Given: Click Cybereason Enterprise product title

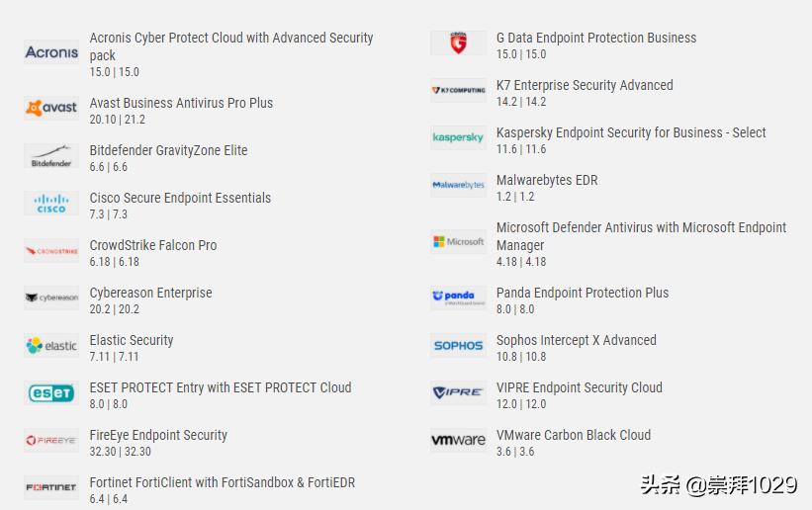Looking at the screenshot, I should (150, 293).
